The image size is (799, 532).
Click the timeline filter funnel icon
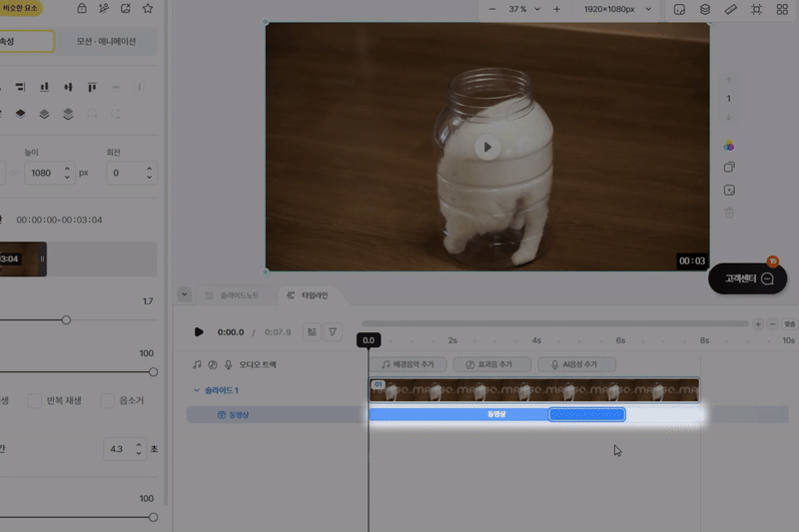click(334, 331)
